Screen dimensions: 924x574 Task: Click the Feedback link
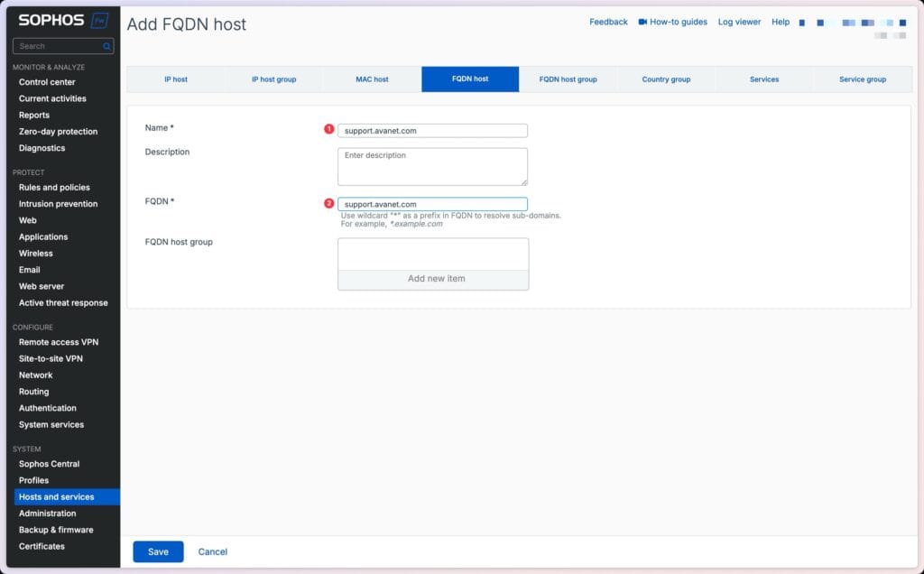click(x=608, y=22)
